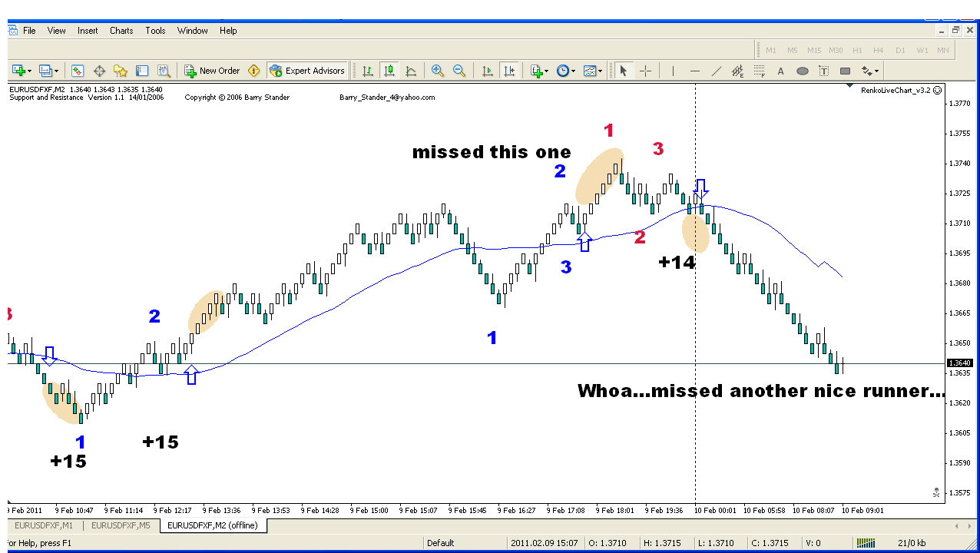Screen dimensions: 980x553
Task: Toggle the Data Window crosshair icon
Action: coord(99,71)
